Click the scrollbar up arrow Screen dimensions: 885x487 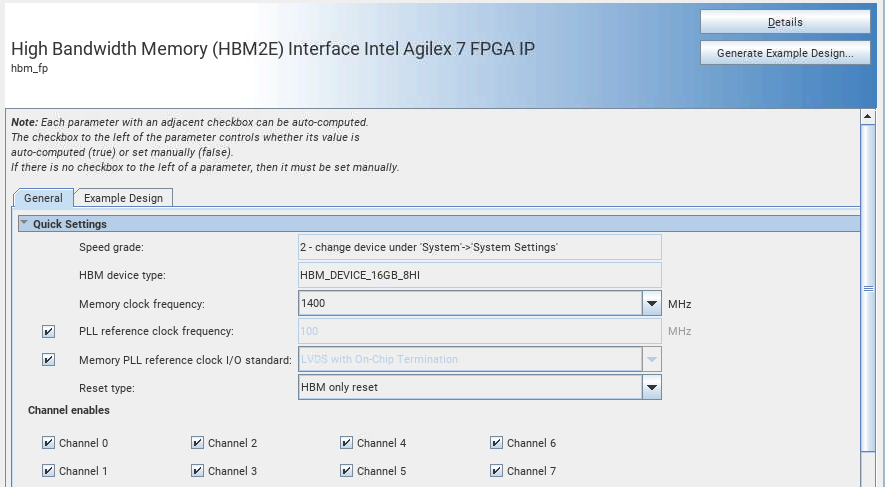868,116
